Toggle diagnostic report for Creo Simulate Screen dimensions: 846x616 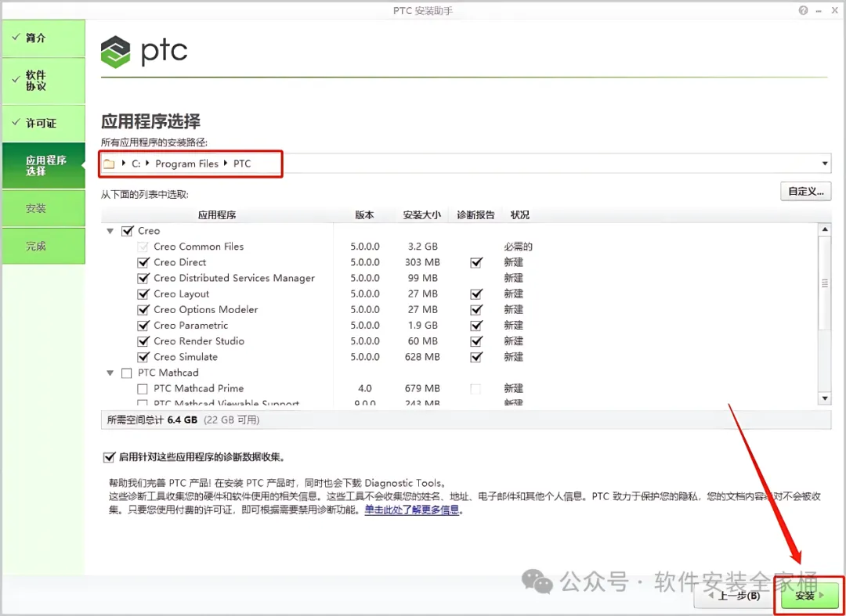coord(476,358)
